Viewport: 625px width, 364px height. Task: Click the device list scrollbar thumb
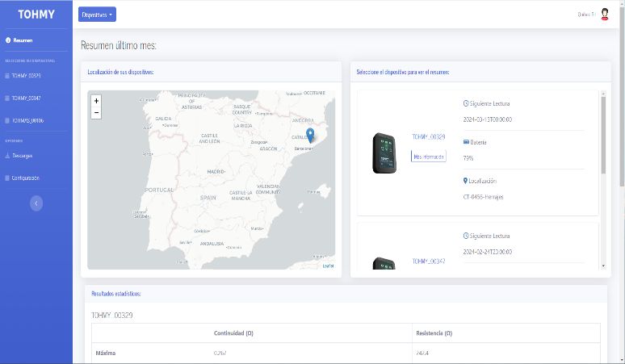(x=603, y=136)
